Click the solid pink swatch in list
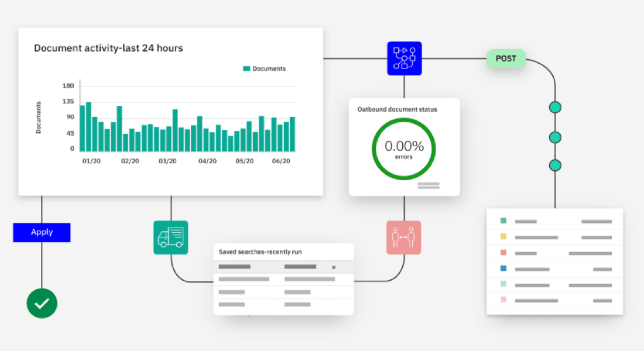644x351 pixels. (x=503, y=253)
